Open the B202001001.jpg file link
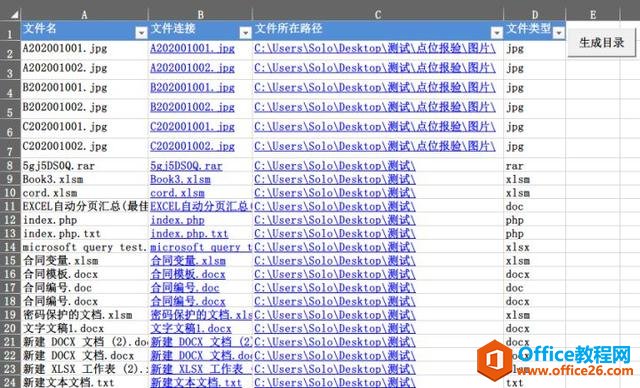 tap(192, 88)
